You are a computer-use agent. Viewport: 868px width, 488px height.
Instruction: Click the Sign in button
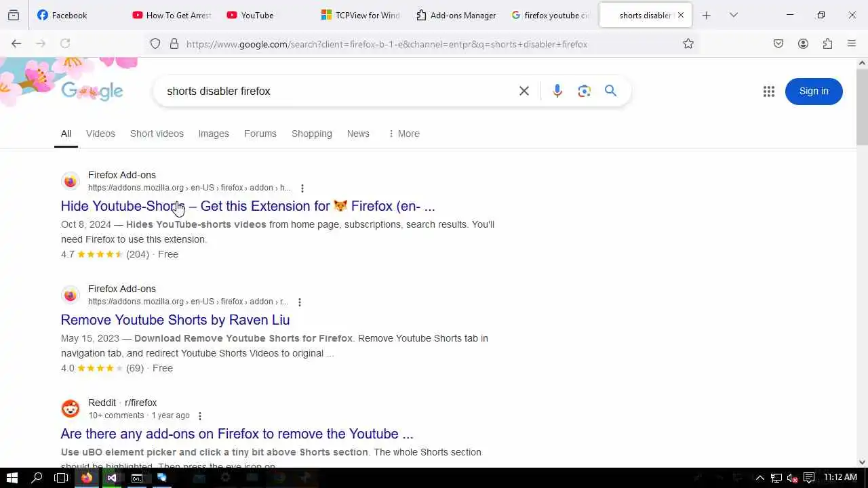[x=814, y=91]
